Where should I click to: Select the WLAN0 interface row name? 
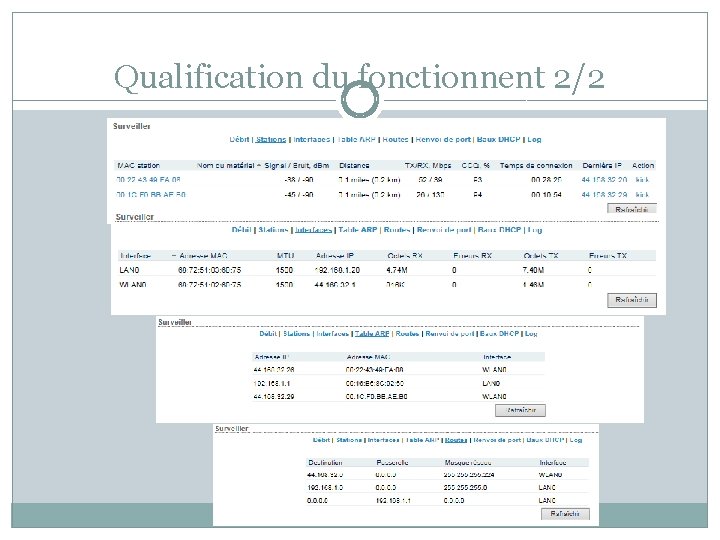coord(132,285)
